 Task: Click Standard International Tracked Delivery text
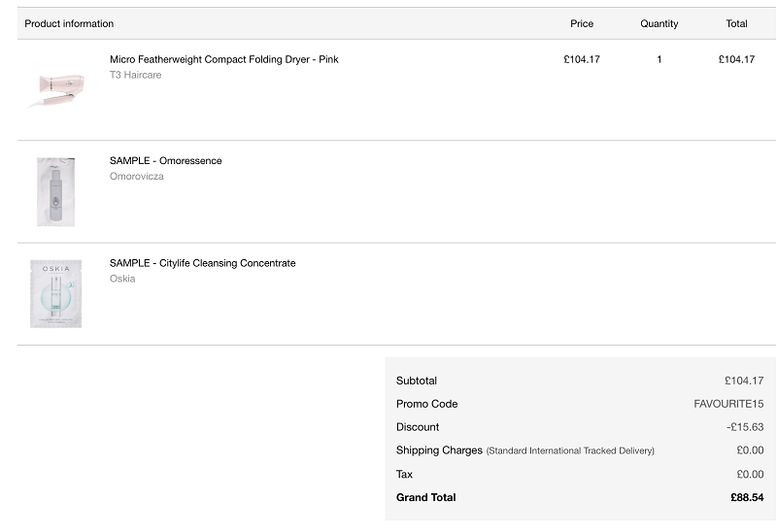click(x=570, y=450)
